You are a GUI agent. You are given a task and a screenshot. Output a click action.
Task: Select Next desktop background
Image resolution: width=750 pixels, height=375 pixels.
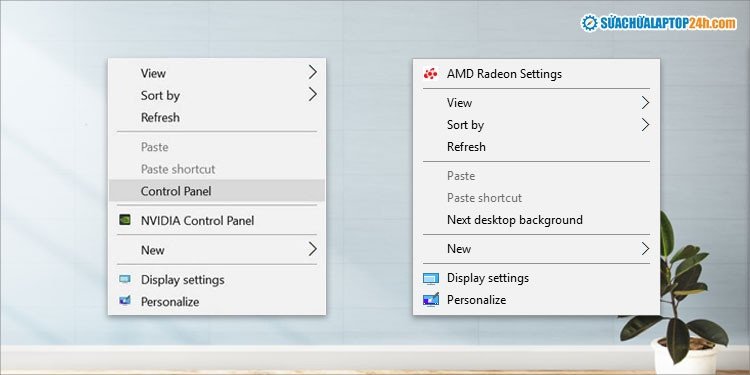pyautogui.click(x=536, y=220)
